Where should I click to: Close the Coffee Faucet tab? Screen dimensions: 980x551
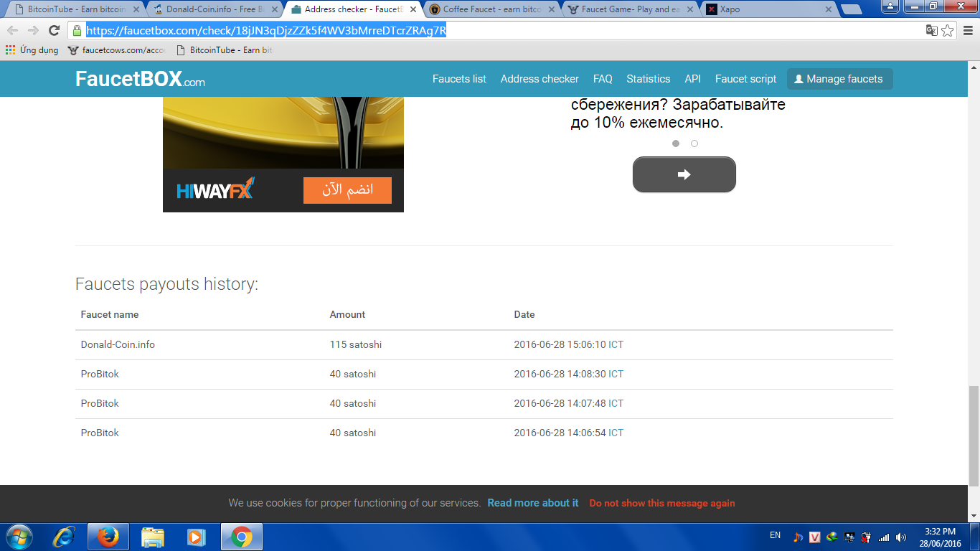552,9
